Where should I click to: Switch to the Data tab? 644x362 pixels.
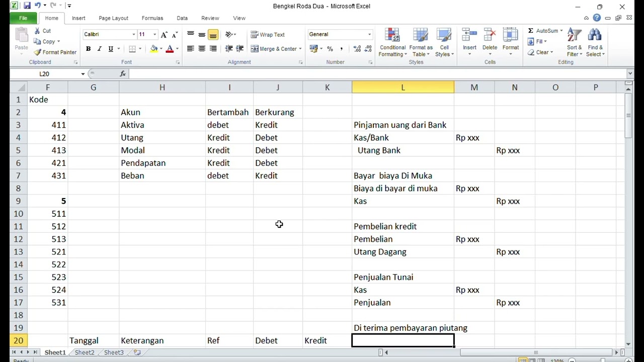(x=182, y=18)
